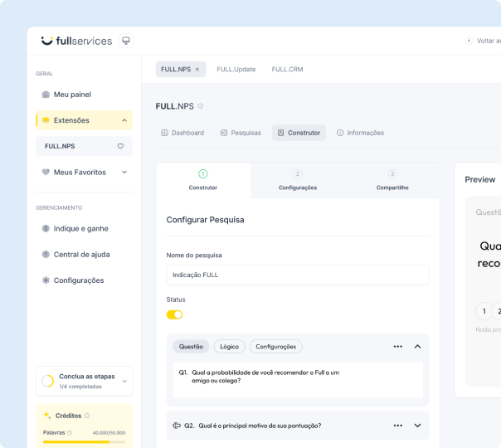The image size is (501, 448).
Task: Expand question Q2 with the chevron
Action: pyautogui.click(x=417, y=426)
